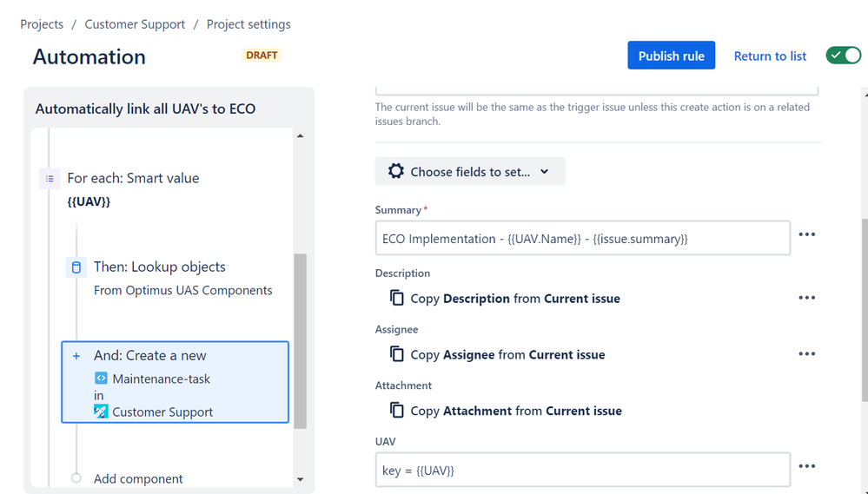The width and height of the screenshot is (868, 494).
Task: Expand the Choose fields to set dropdown
Action: click(x=470, y=171)
